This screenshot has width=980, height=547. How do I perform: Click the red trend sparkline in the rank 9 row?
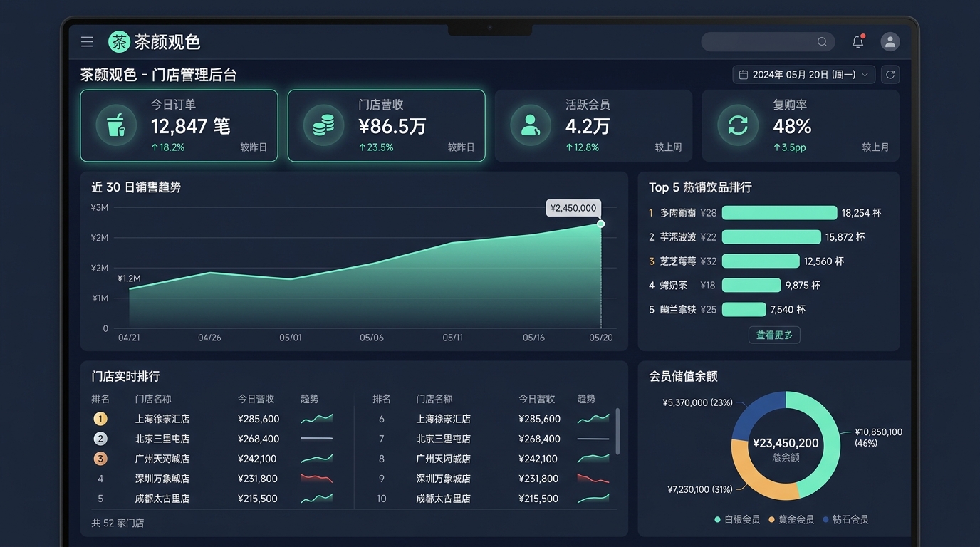tap(593, 479)
